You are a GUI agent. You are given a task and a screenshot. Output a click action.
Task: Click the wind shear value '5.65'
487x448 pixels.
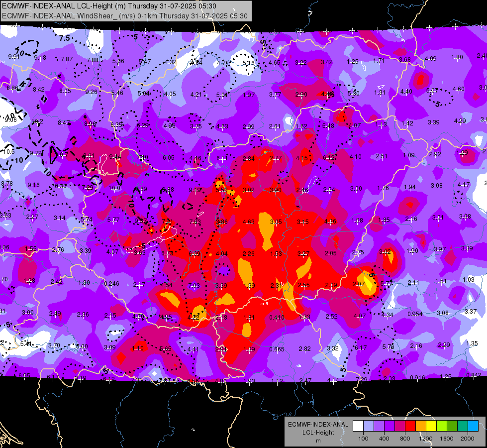(x=165, y=349)
